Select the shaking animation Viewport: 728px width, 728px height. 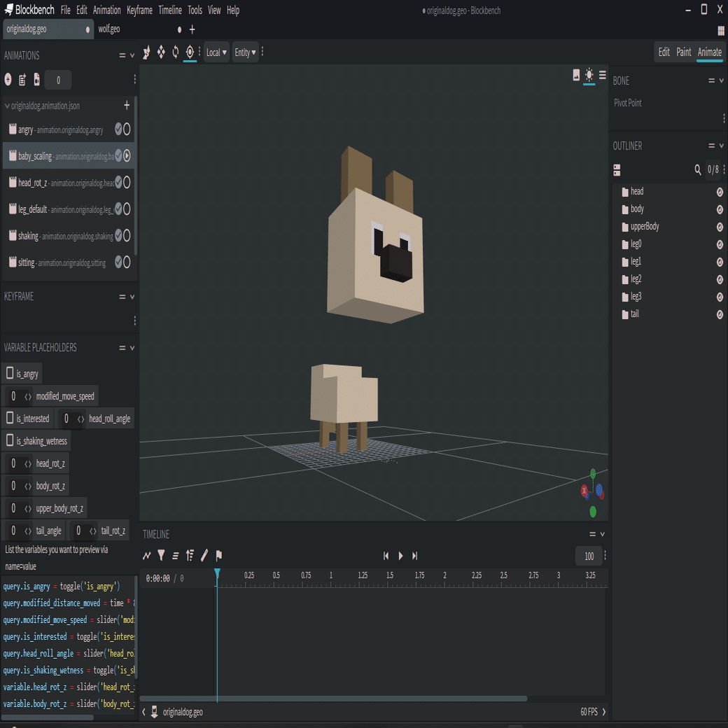[69, 236]
